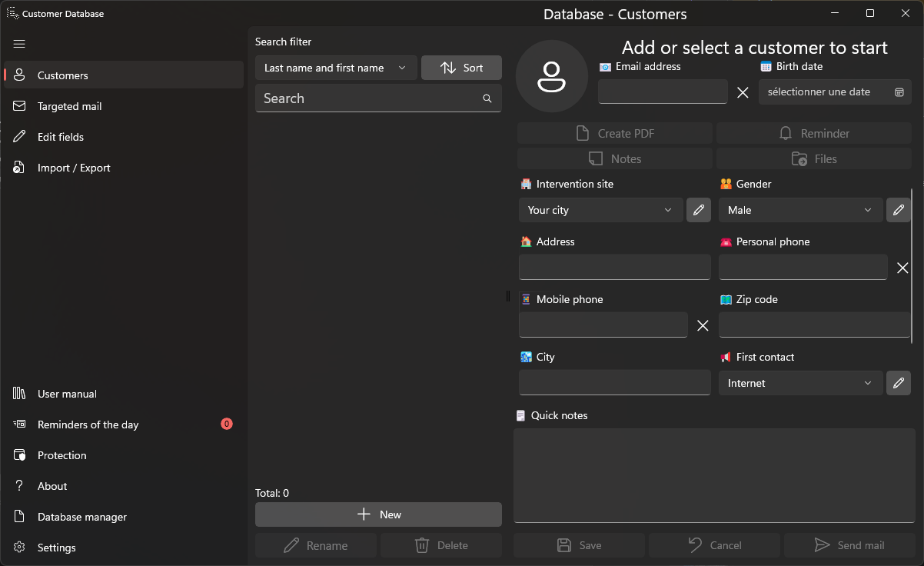924x566 pixels.
Task: Open the Gender dropdown
Action: (x=800, y=210)
